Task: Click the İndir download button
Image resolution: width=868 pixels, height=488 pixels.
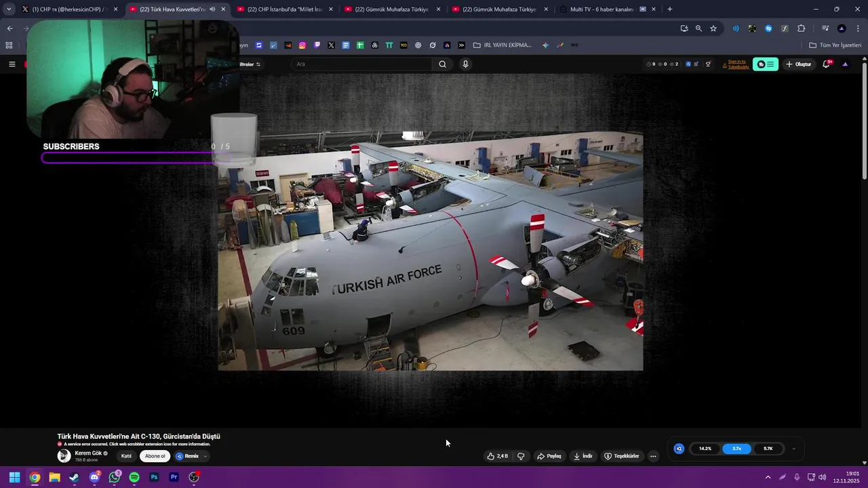Action: (583, 456)
